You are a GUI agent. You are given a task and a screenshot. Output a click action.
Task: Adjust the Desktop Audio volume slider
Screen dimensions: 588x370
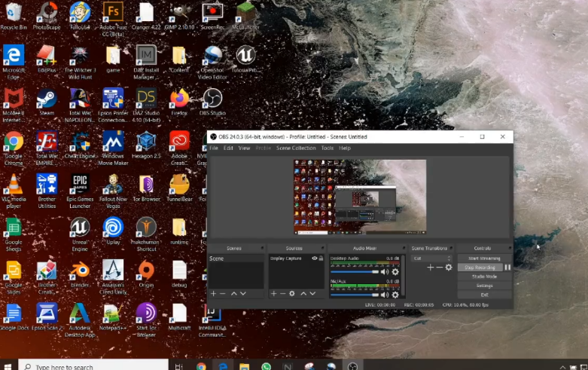[x=355, y=272]
